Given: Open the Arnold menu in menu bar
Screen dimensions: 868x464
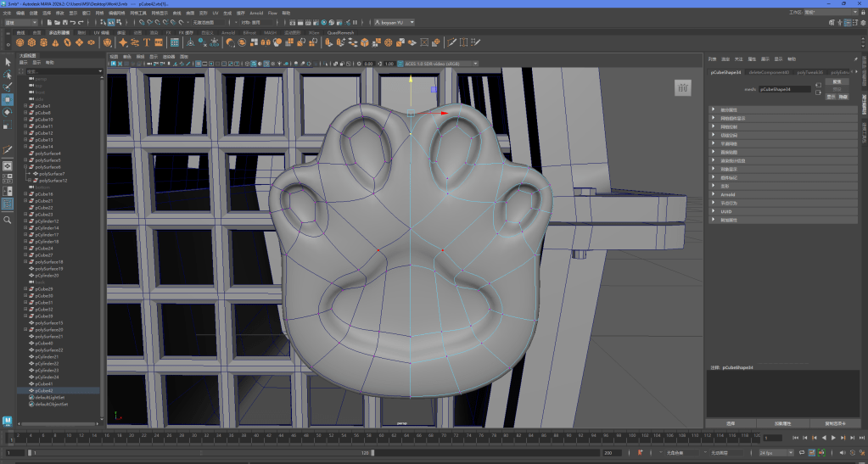Looking at the screenshot, I should (256, 14).
